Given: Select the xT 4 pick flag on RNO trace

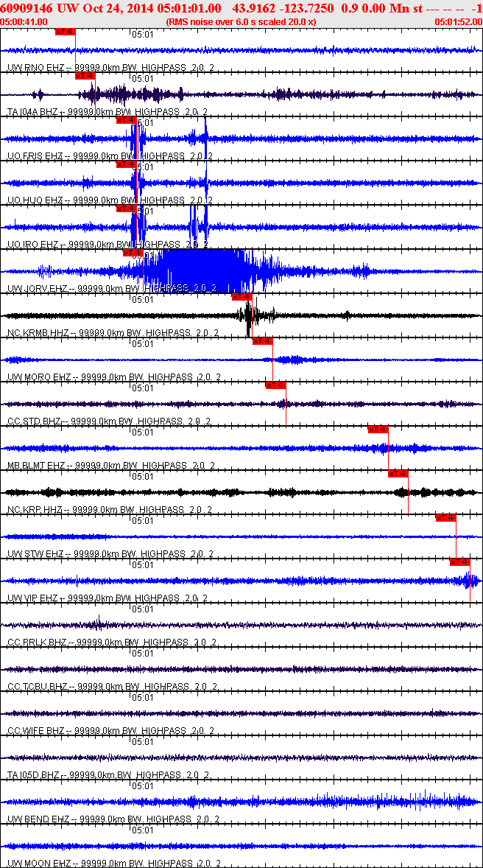Looking at the screenshot, I should (66, 31).
